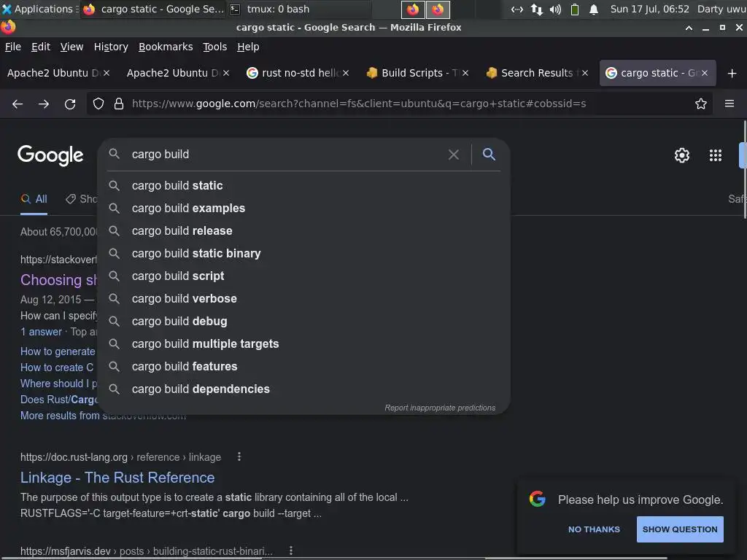
Task: Switch to tmux bash window in taskbar
Action: click(x=298, y=9)
